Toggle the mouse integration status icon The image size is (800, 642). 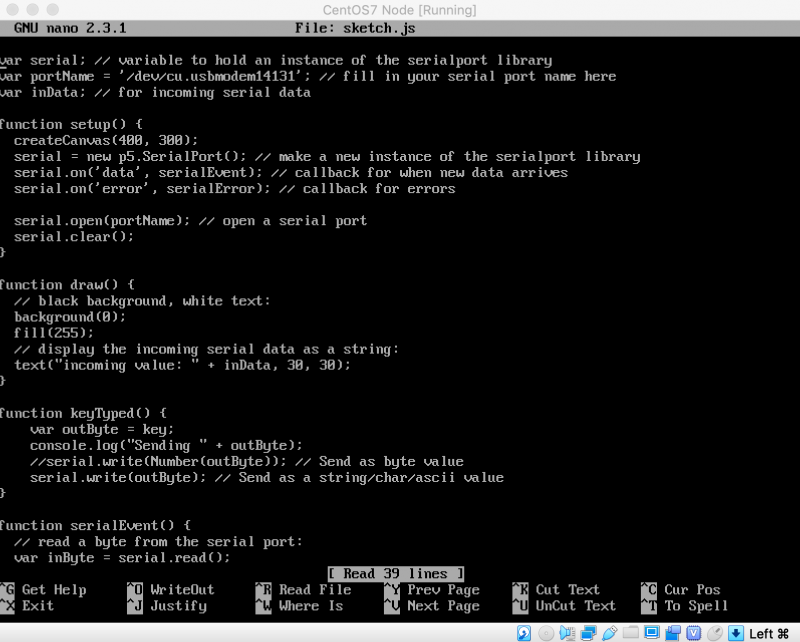[715, 633]
